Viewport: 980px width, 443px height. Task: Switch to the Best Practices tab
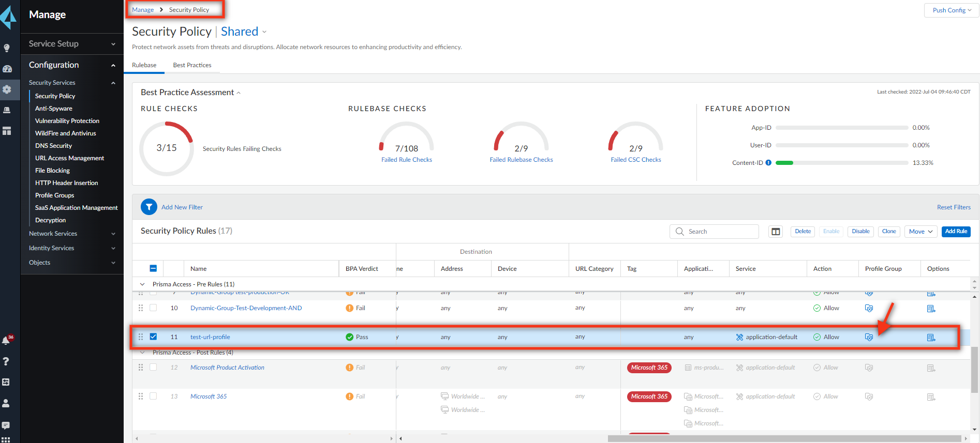click(x=192, y=65)
